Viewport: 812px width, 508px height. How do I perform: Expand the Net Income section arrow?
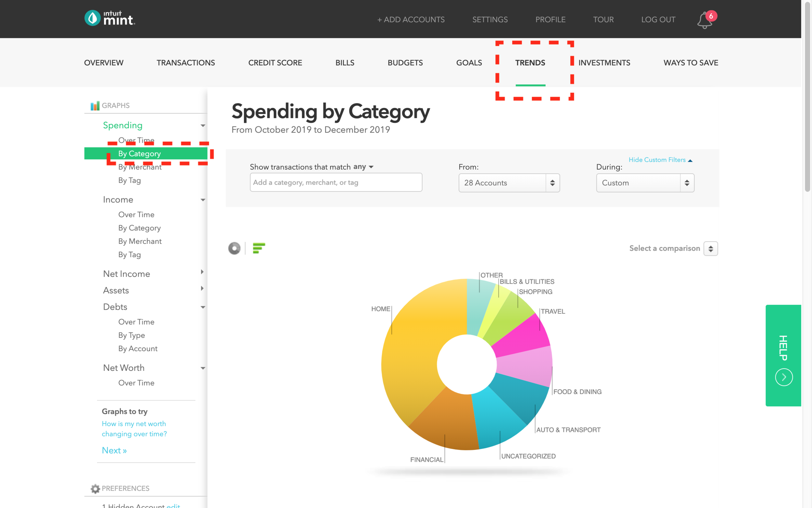(x=202, y=271)
